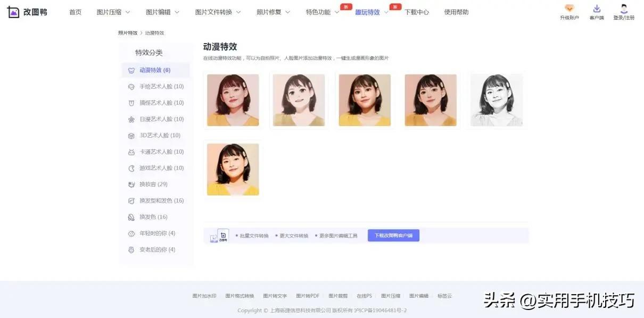The height and width of the screenshot is (318, 644).
Task: Click the 升级账户 gem icon
Action: [x=569, y=9]
